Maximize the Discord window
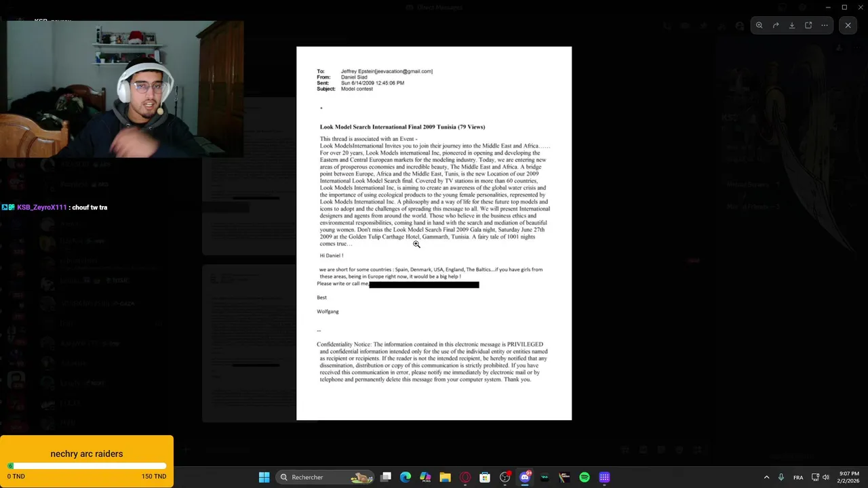Screen dimensions: 868x488 tap(844, 7)
